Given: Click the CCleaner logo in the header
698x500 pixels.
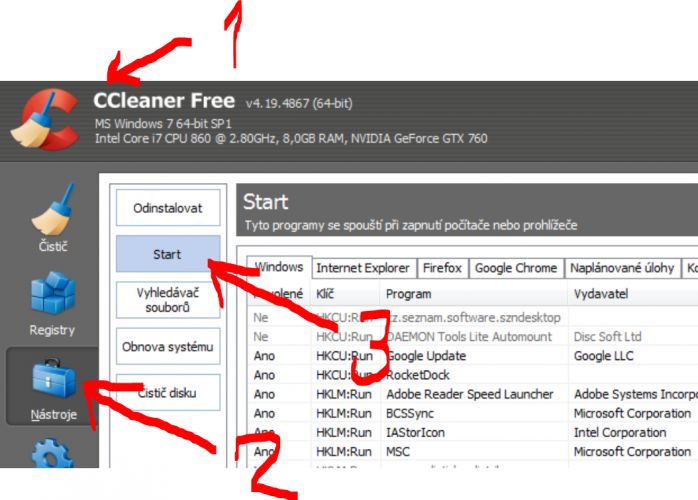Looking at the screenshot, I should click(44, 119).
